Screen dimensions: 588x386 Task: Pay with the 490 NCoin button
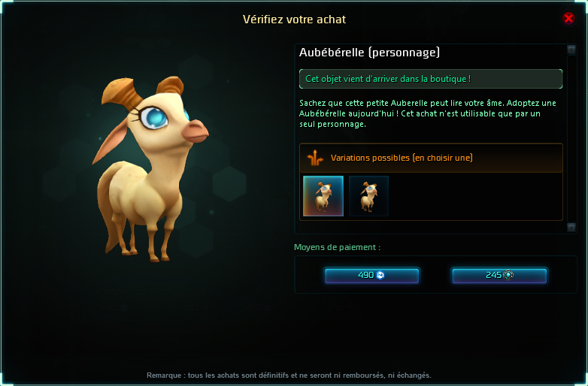click(371, 275)
